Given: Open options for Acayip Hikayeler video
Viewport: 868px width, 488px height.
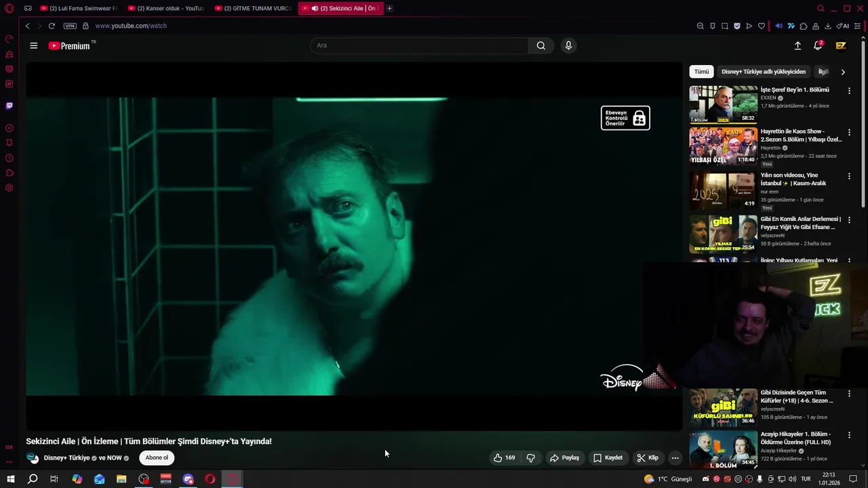Looking at the screenshot, I should [849, 435].
